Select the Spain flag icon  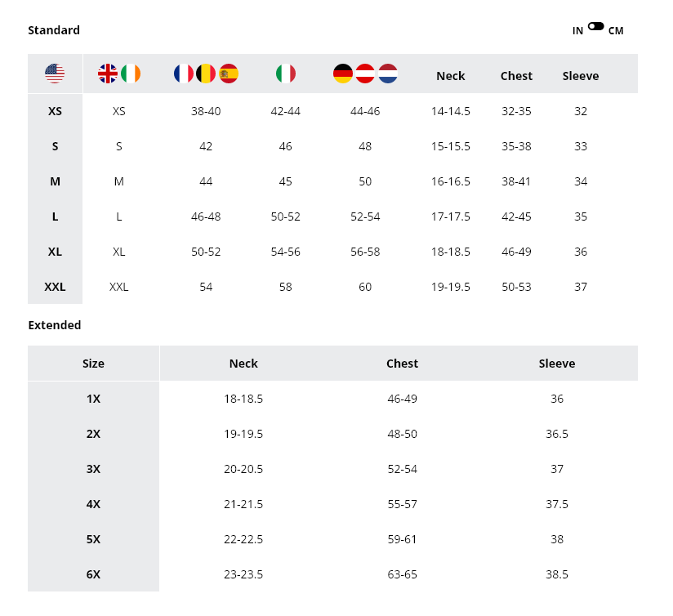pos(229,74)
